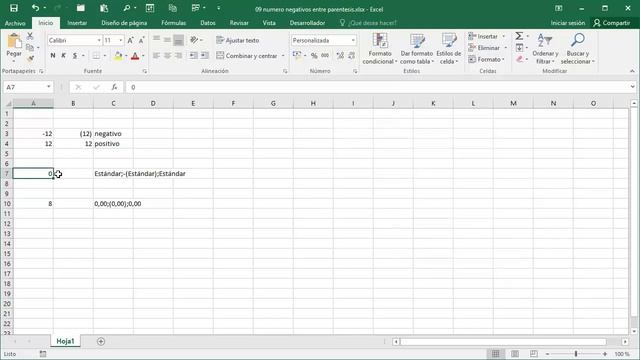Select the Hoja1 sheet tab

pyautogui.click(x=65, y=341)
